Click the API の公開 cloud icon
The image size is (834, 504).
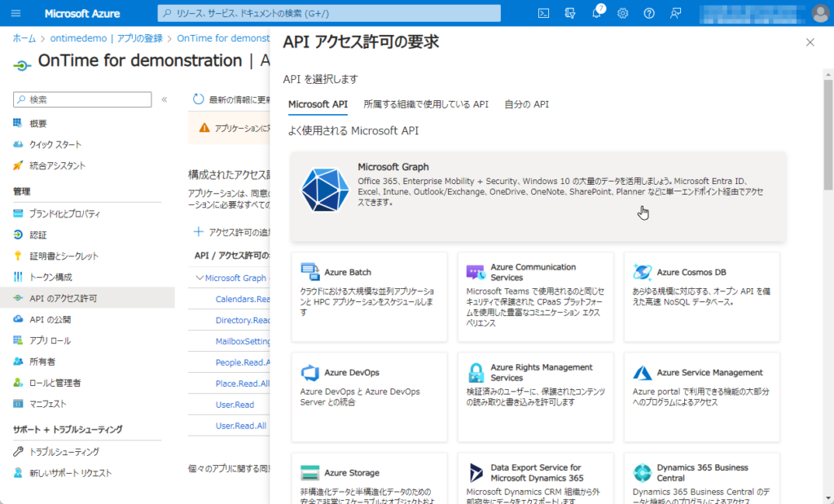click(18, 319)
